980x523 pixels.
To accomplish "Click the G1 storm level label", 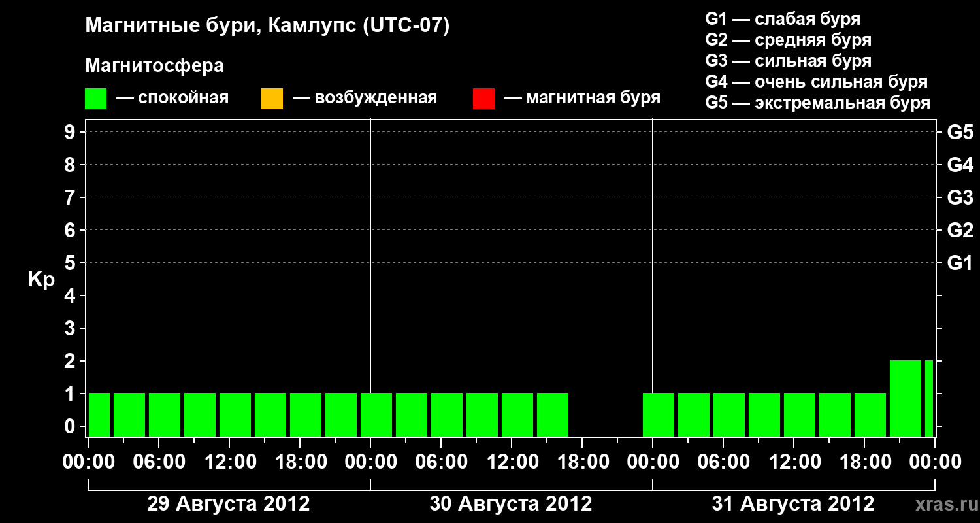I will (960, 263).
